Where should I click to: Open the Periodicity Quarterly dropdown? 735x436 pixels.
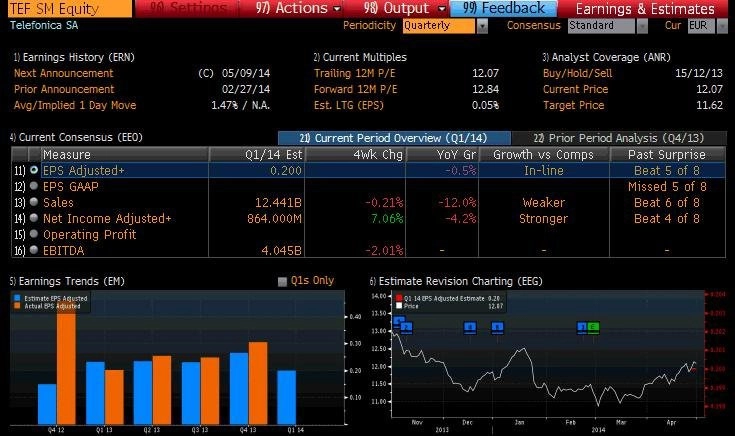point(444,26)
